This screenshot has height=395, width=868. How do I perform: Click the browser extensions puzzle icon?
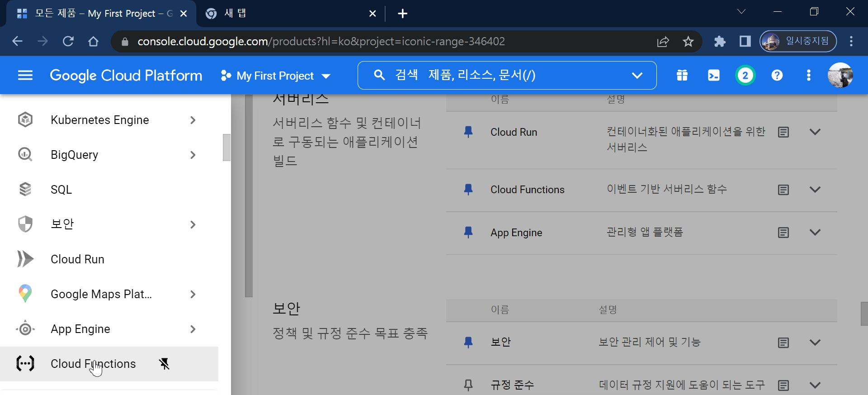(x=720, y=42)
